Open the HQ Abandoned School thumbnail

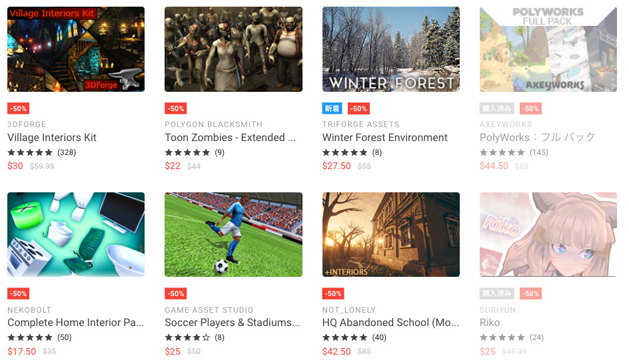pos(391,235)
